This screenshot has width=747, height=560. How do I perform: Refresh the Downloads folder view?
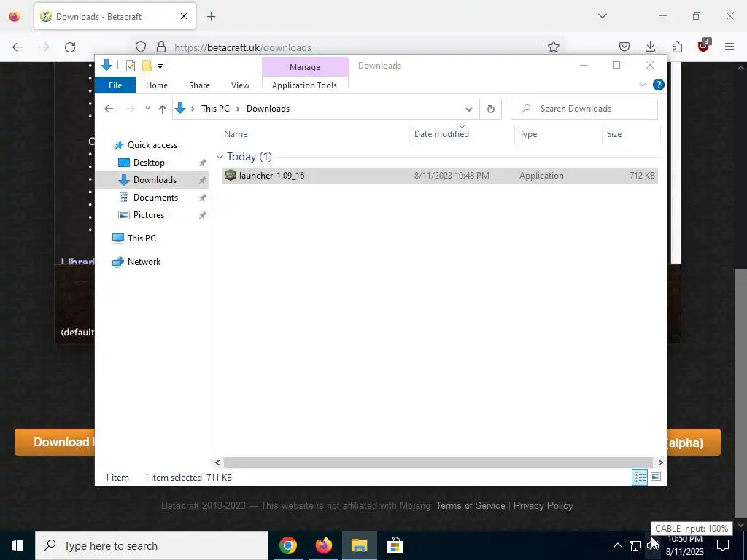pyautogui.click(x=491, y=109)
